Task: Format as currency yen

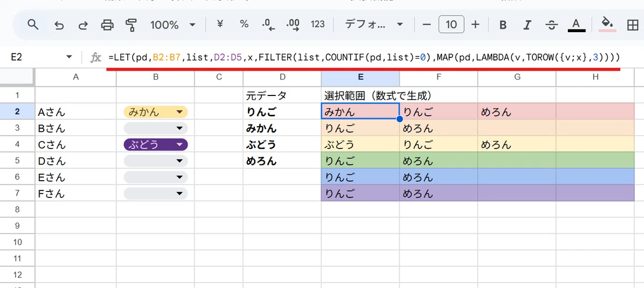Action: pos(220,24)
